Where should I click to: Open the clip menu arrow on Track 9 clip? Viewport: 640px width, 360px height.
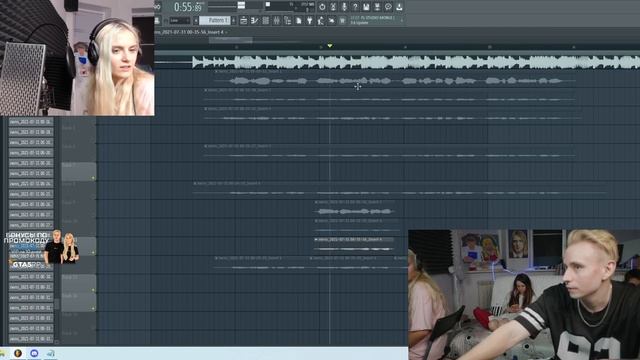316,202
